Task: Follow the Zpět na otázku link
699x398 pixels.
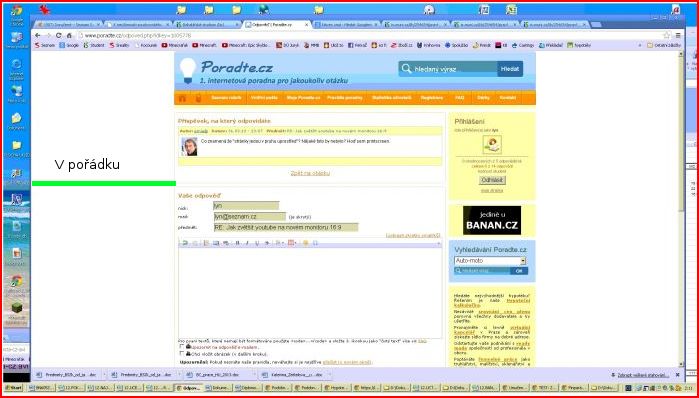Action: point(310,173)
